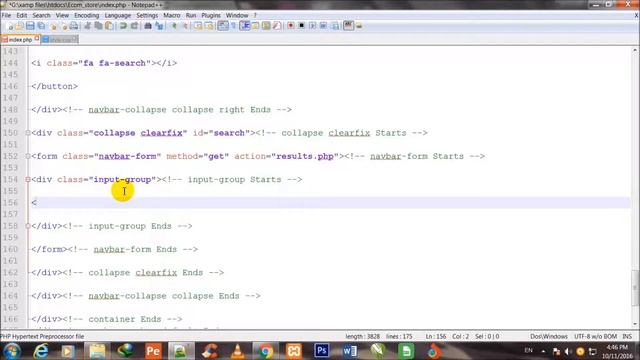Click Dos\Windows line ending in status bar
This screenshot has height=360, width=640.
pyautogui.click(x=549, y=336)
